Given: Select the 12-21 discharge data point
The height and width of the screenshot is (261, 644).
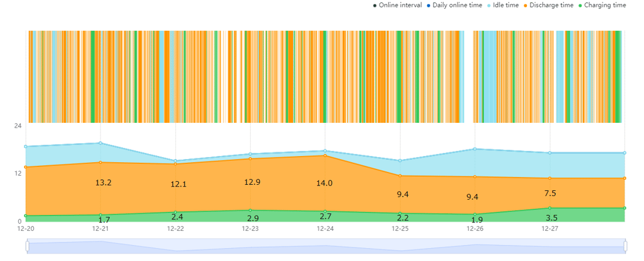Looking at the screenshot, I should [x=101, y=162].
